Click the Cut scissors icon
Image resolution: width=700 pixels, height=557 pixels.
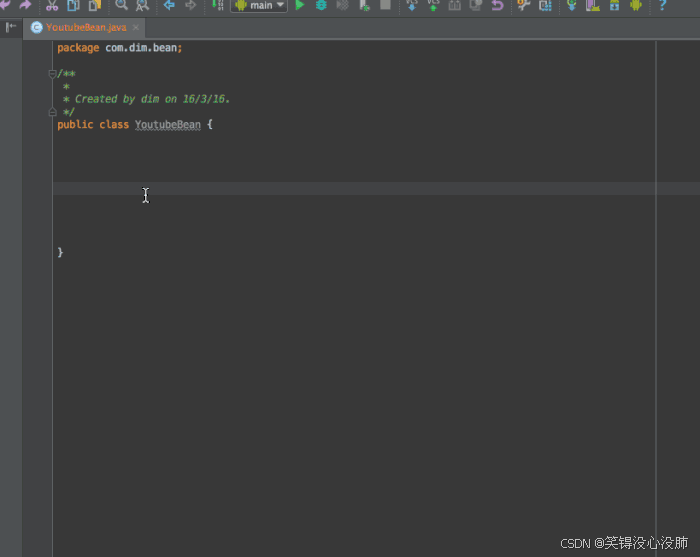52,5
